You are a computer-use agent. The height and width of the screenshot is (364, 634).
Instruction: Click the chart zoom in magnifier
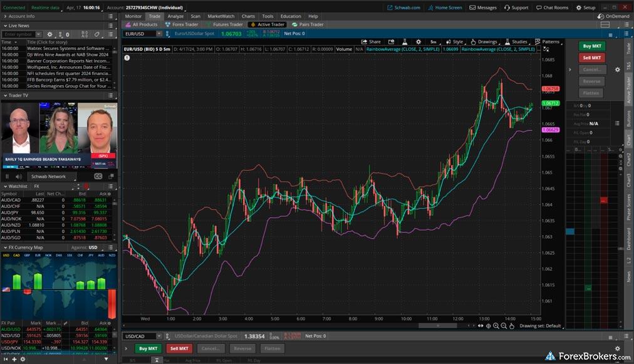(496, 326)
